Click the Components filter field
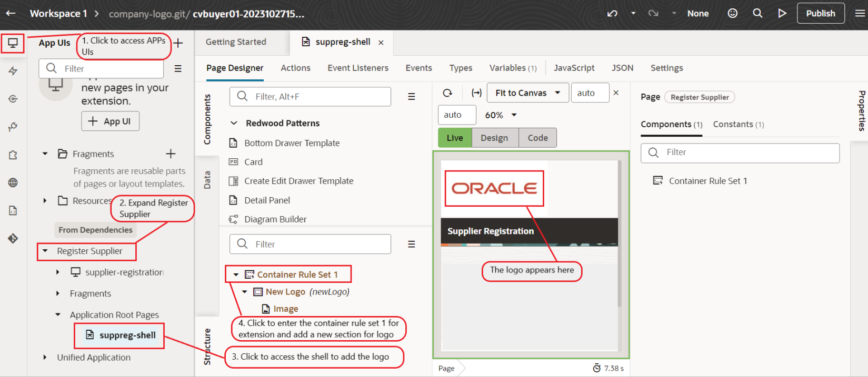The width and height of the screenshot is (868, 377). pyautogui.click(x=310, y=97)
